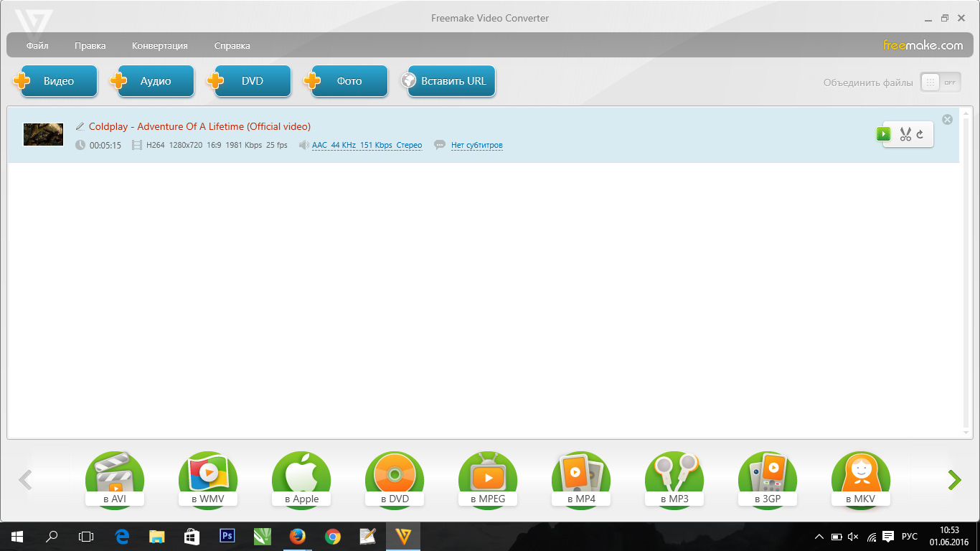The image size is (980, 551).
Task: Switch to Photoshop in the taskbar
Action: click(x=227, y=536)
